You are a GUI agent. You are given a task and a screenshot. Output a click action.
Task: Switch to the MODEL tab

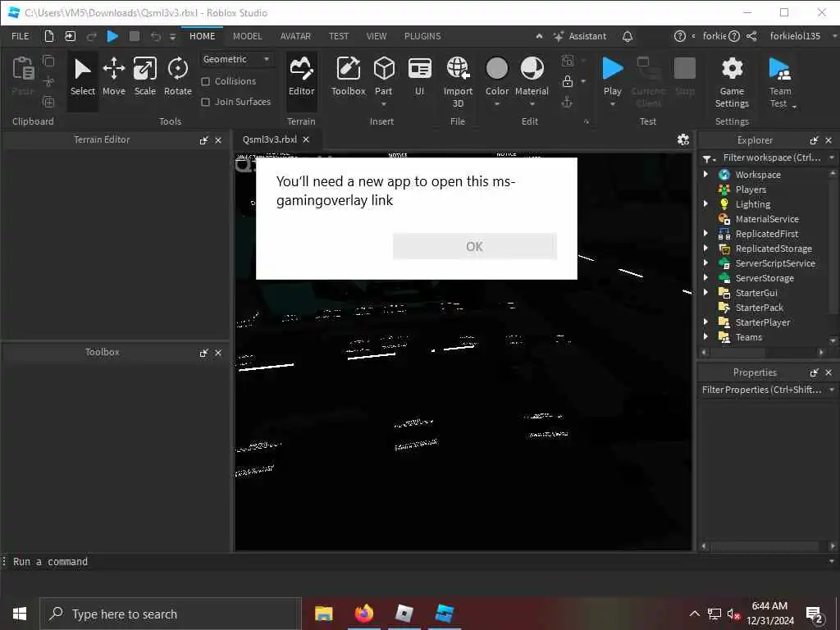[247, 36]
